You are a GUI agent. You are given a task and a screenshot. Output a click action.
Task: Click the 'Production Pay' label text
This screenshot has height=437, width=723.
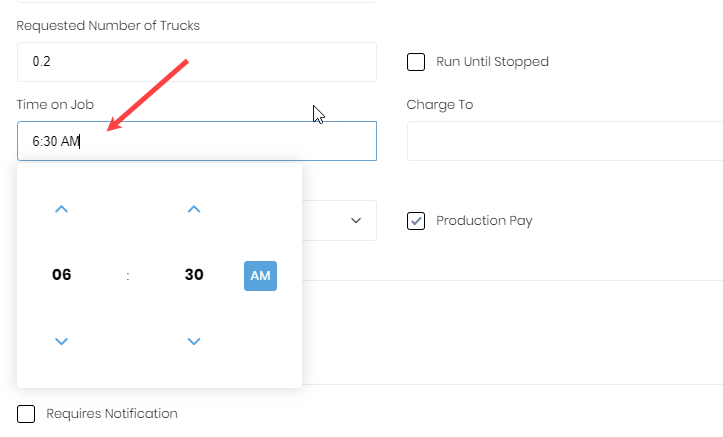coord(484,221)
